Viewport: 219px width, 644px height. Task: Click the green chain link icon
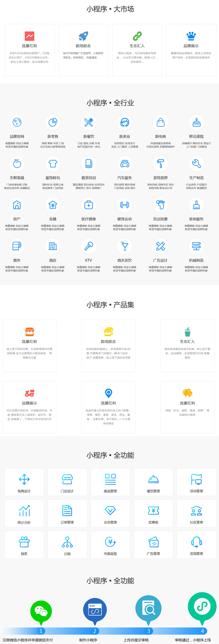tap(137, 36)
